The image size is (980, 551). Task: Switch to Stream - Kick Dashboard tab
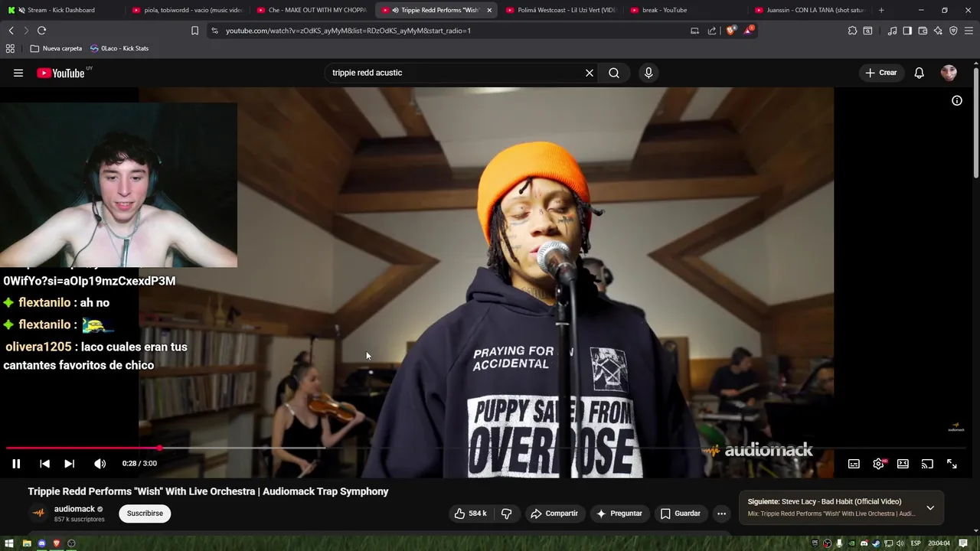pyautogui.click(x=61, y=10)
